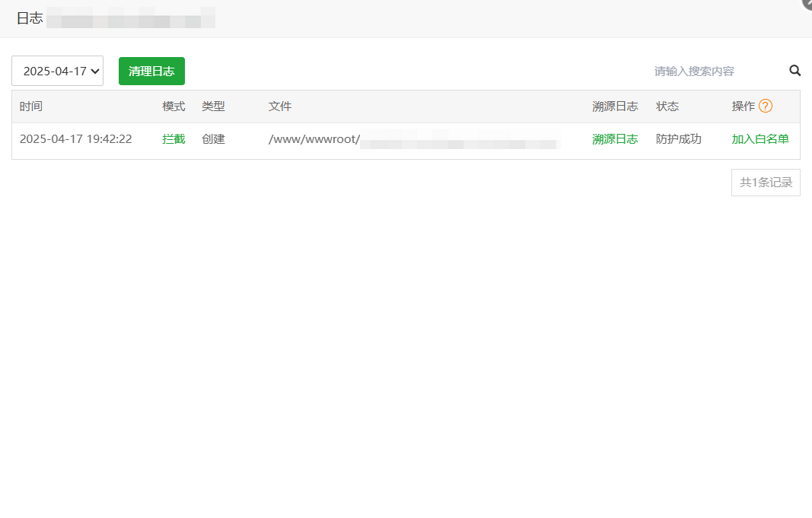Screen dimensions: 812x518
Task: Click the 共1条记录 record count
Action: coord(766,183)
